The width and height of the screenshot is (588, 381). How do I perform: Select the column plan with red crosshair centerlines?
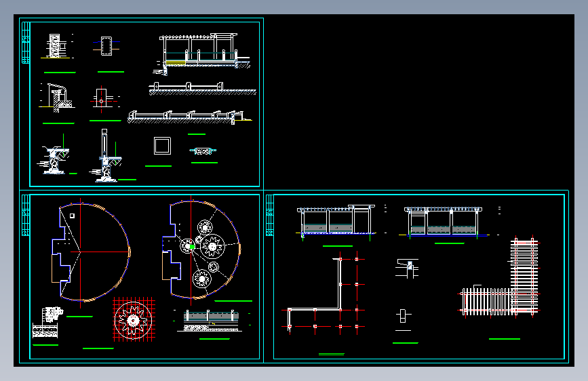102,100
